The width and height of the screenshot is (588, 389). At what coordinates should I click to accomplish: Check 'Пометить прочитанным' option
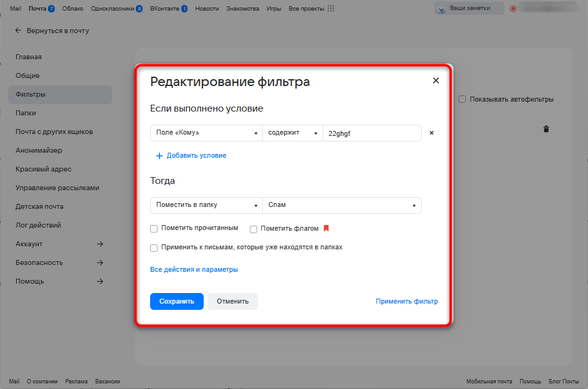pos(154,229)
